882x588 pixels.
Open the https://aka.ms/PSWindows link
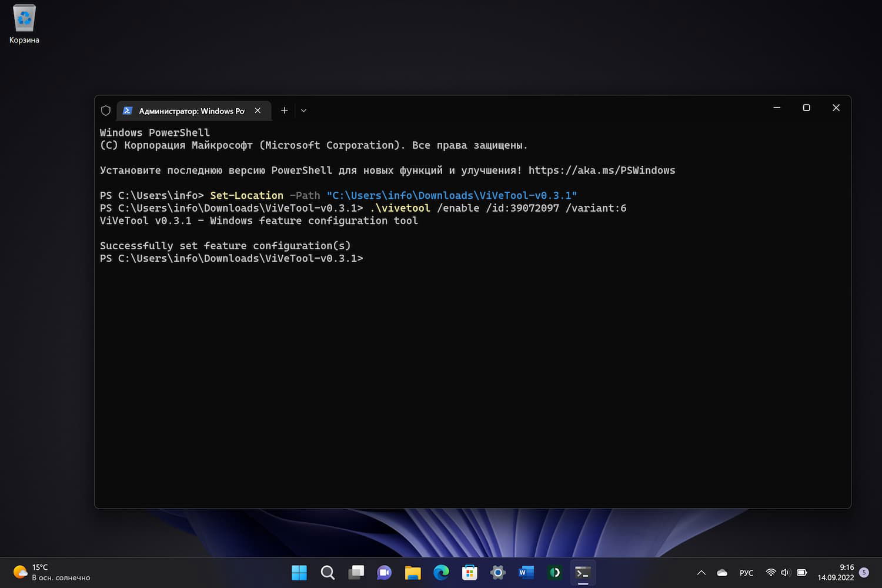pyautogui.click(x=602, y=171)
